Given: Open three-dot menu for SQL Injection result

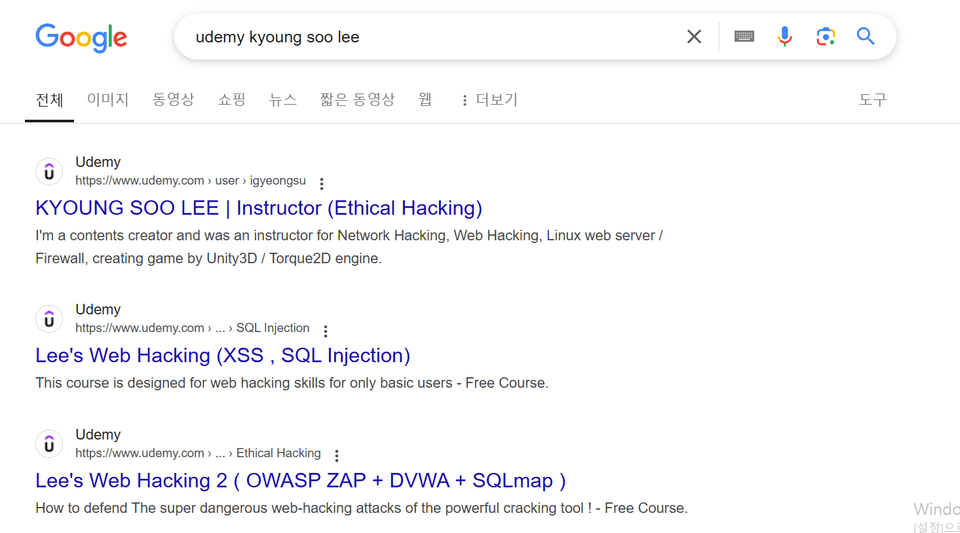Looking at the screenshot, I should click(326, 331).
